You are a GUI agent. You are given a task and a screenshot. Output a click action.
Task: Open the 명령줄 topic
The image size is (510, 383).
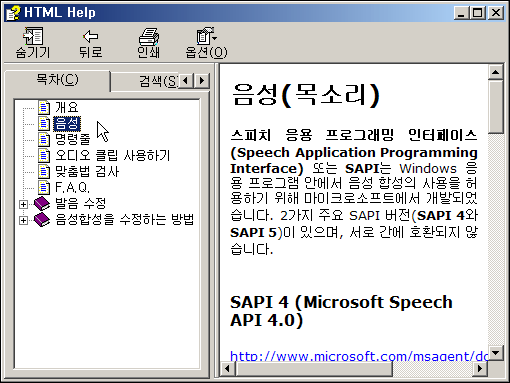[x=72, y=139]
